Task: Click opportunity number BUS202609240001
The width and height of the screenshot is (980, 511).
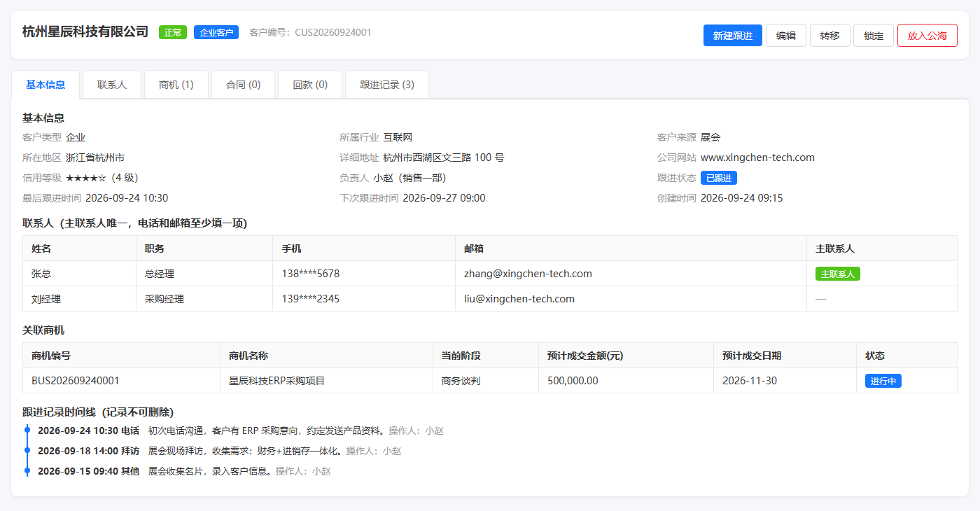Action: 76,381
